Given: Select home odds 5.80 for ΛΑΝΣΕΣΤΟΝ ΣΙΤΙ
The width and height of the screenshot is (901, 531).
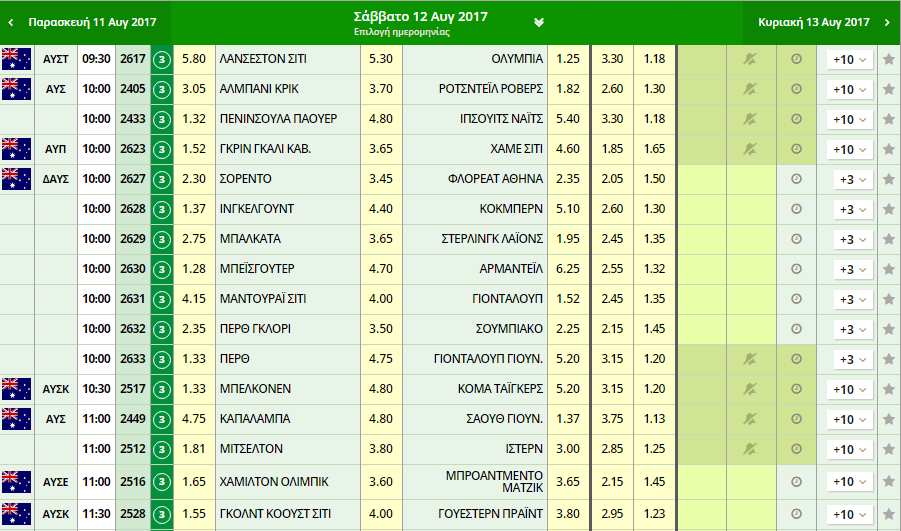Looking at the screenshot, I should [x=194, y=59].
